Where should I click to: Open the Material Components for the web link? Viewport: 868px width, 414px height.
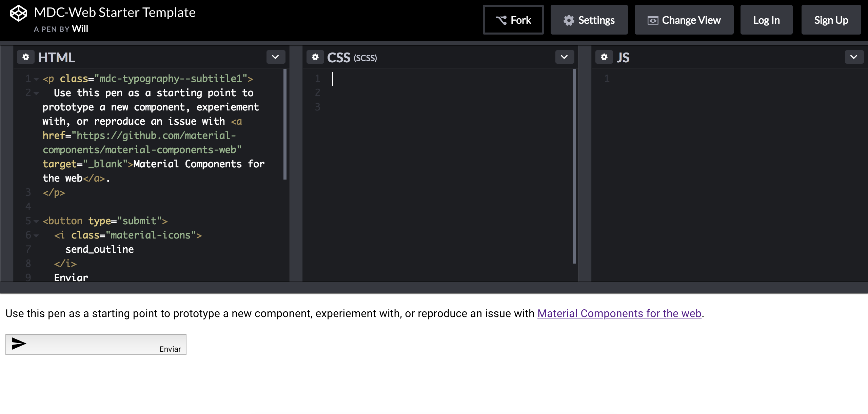point(619,313)
